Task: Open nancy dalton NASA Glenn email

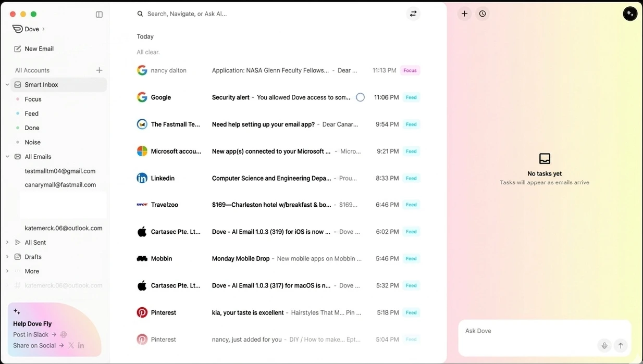Action: pyautogui.click(x=278, y=70)
